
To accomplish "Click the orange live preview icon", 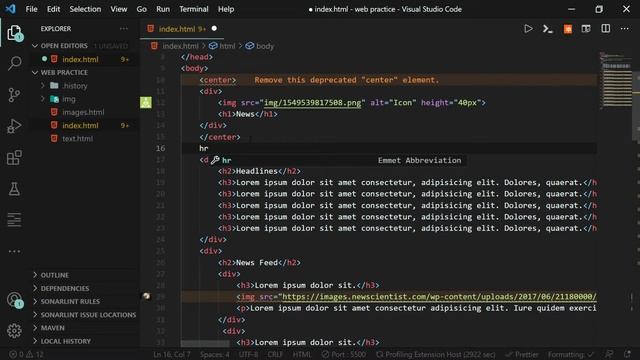I will click(x=567, y=29).
